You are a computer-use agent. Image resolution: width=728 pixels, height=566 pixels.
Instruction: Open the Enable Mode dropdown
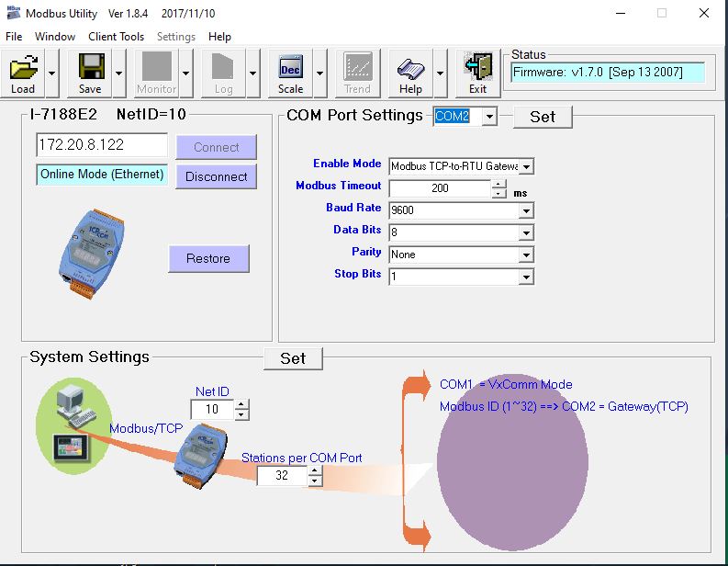526,166
